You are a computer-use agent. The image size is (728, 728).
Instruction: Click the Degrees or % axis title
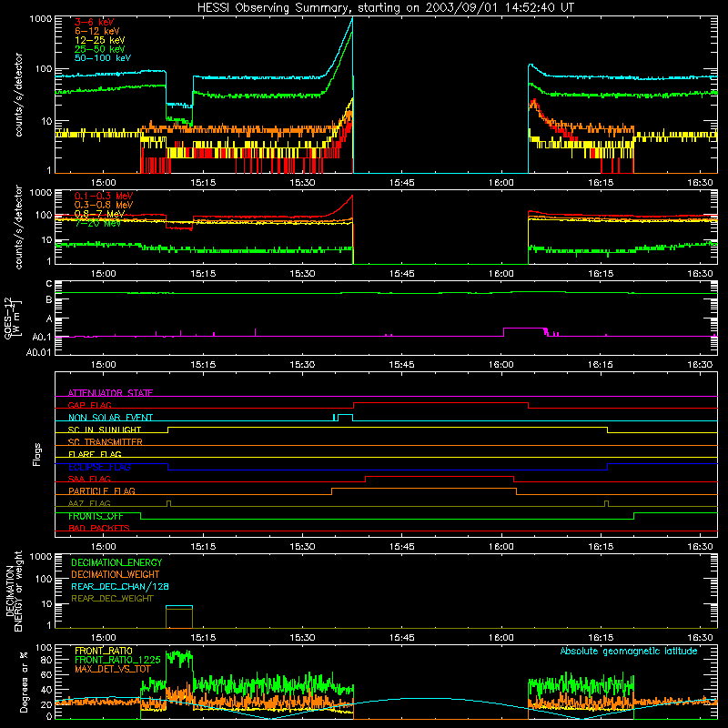coord(24,682)
